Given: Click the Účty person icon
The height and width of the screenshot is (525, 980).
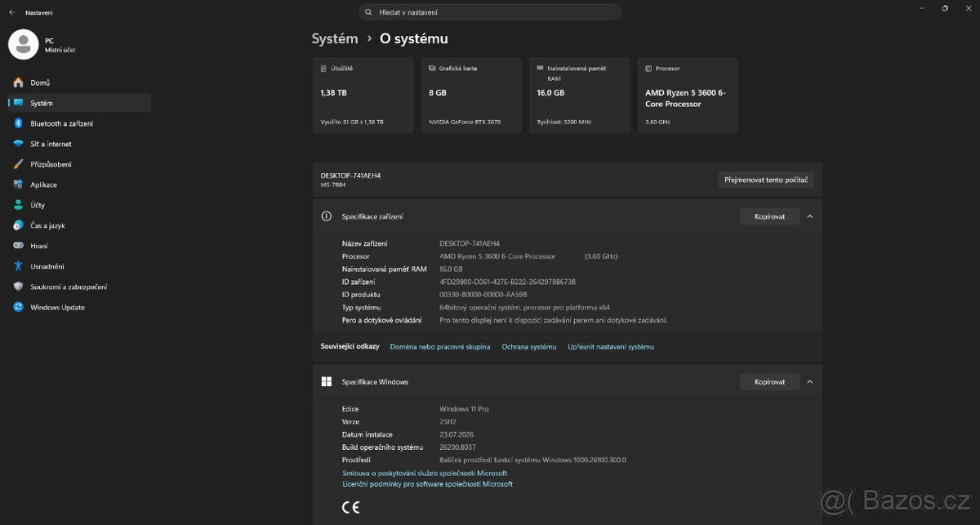Looking at the screenshot, I should point(18,205).
